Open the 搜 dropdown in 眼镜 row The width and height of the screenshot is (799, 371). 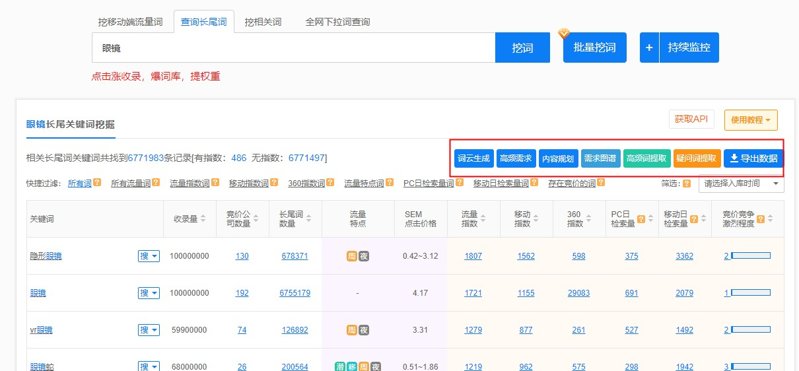point(148,293)
